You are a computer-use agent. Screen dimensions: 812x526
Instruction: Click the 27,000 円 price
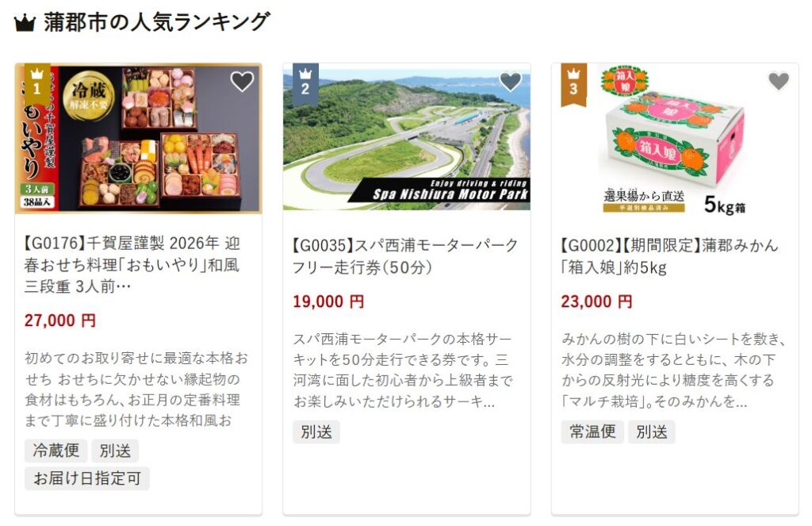[60, 321]
